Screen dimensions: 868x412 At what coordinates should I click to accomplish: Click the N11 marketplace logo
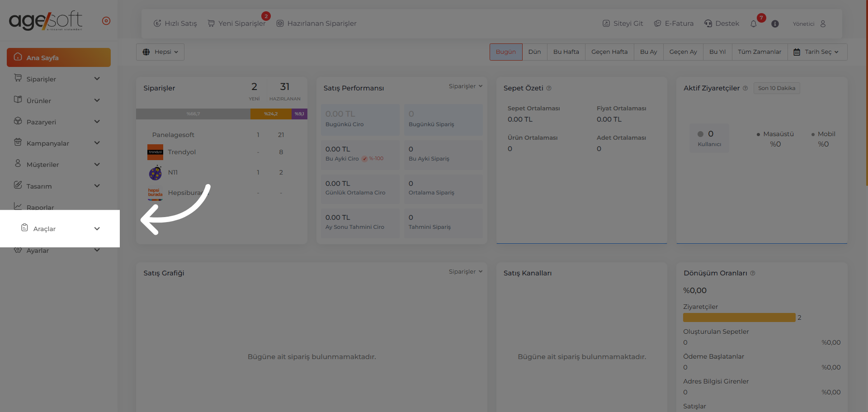[x=155, y=173]
